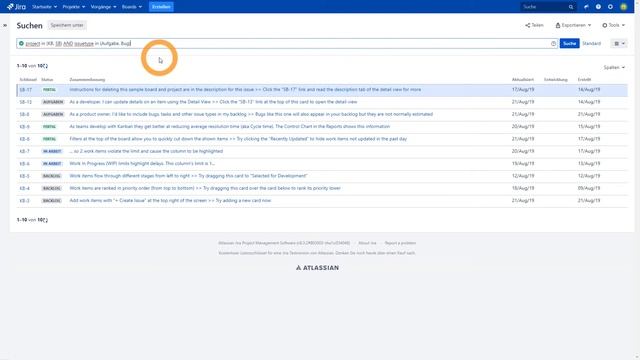
Task: Open the feedback megaphone icon in the header
Action: pyautogui.click(x=586, y=7)
